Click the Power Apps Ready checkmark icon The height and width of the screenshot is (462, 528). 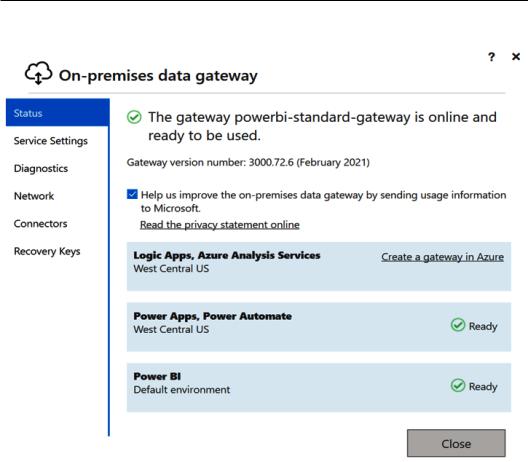458,325
